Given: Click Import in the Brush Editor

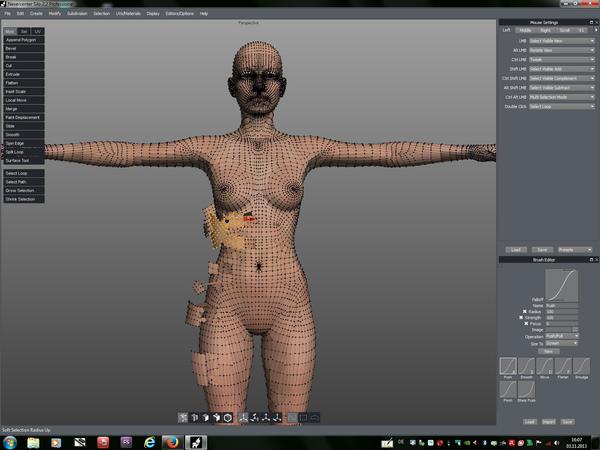Looking at the screenshot, I should click(548, 422).
